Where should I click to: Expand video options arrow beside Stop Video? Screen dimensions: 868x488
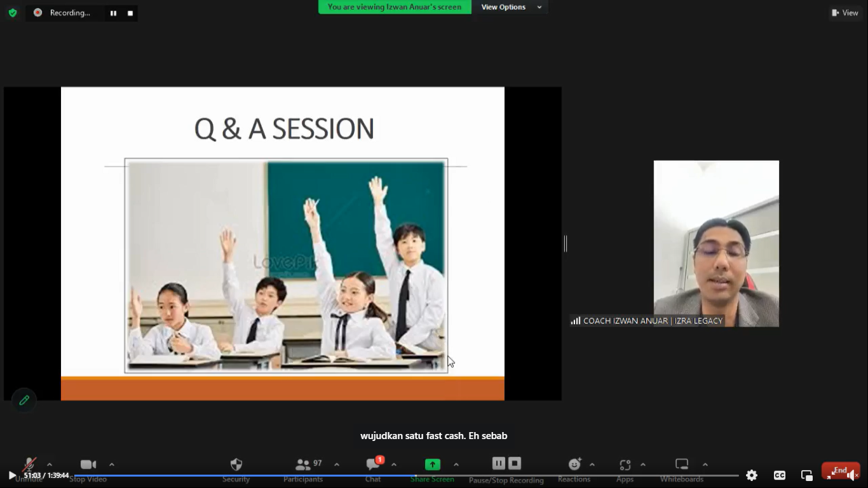[112, 464]
